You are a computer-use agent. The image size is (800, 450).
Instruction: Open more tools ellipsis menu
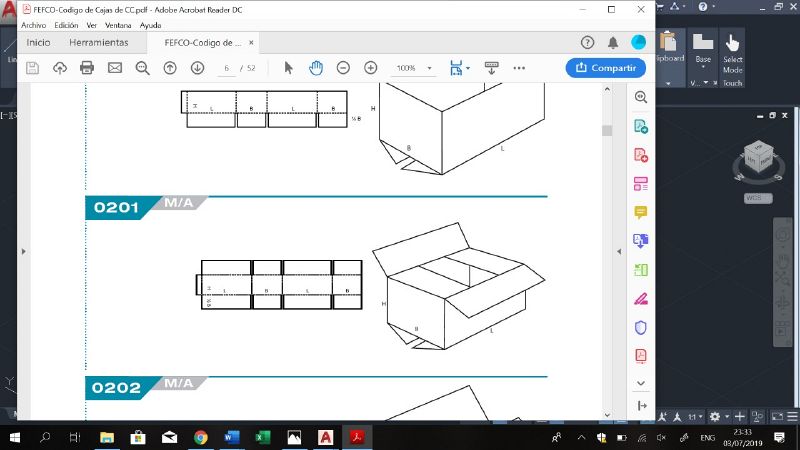pyautogui.click(x=519, y=68)
